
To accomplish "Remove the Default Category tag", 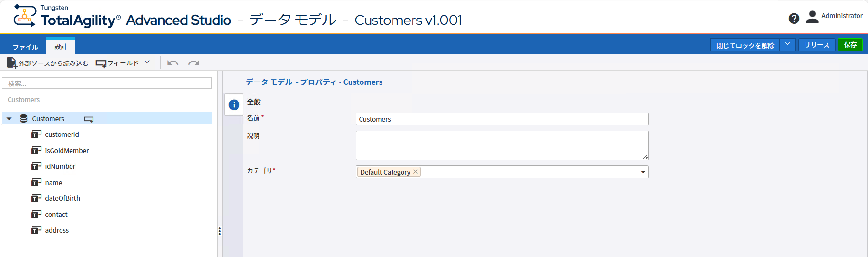I will pyautogui.click(x=415, y=172).
